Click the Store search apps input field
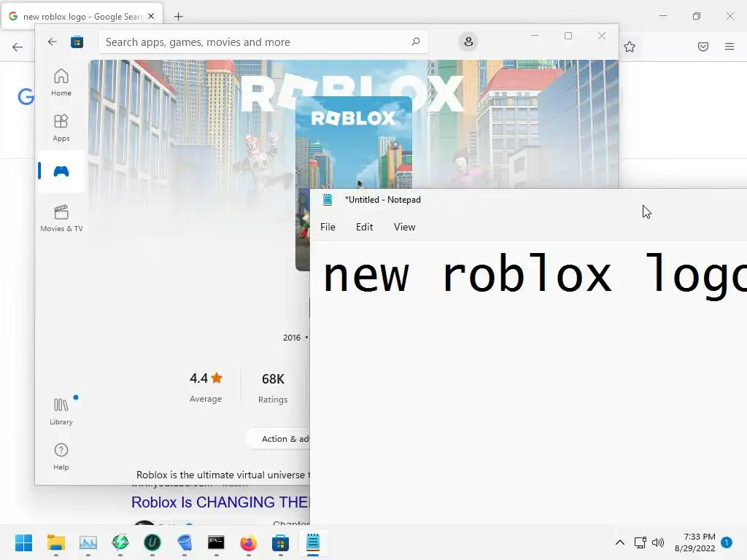747x560 pixels. 263,42
